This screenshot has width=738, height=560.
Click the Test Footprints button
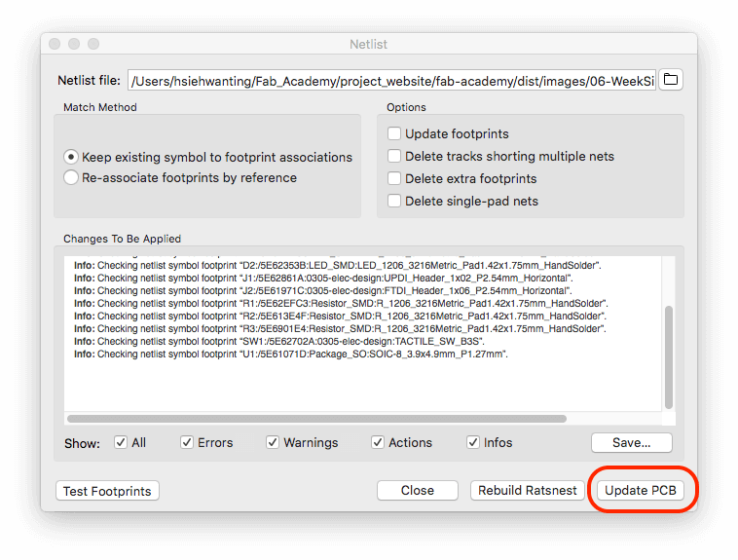click(x=107, y=491)
